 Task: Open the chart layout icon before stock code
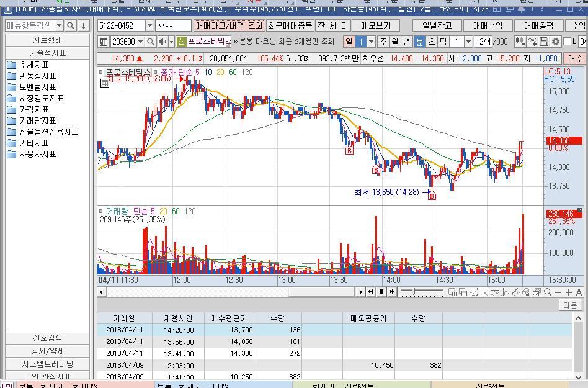(x=104, y=41)
